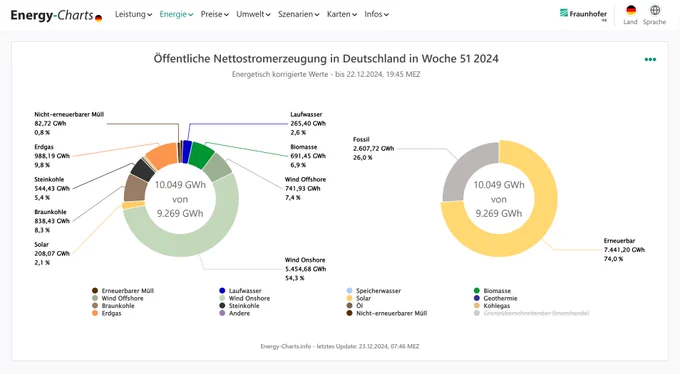Click the Steinkohle 544,43 GWh label
Image resolution: width=680 pixels, height=374 pixels.
tap(52, 188)
